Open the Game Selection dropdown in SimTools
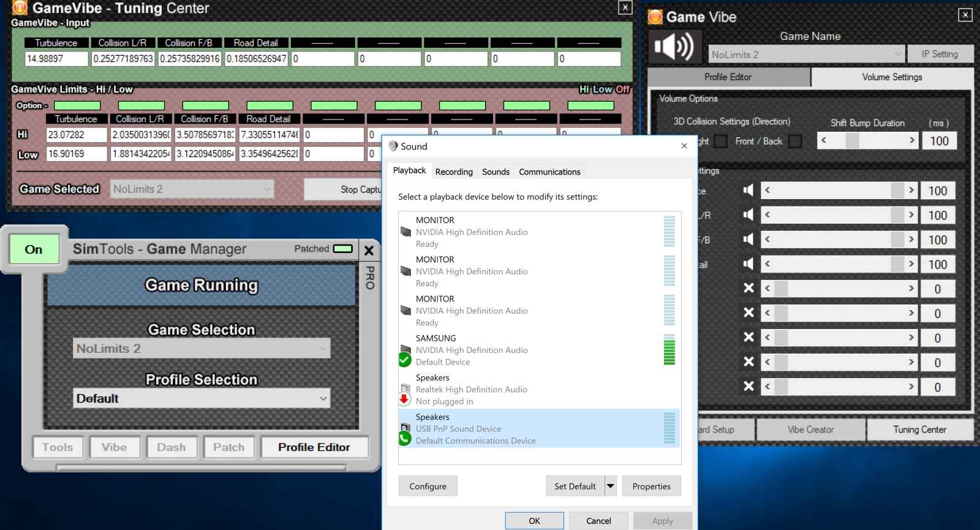Image resolution: width=980 pixels, height=530 pixels. click(x=202, y=349)
